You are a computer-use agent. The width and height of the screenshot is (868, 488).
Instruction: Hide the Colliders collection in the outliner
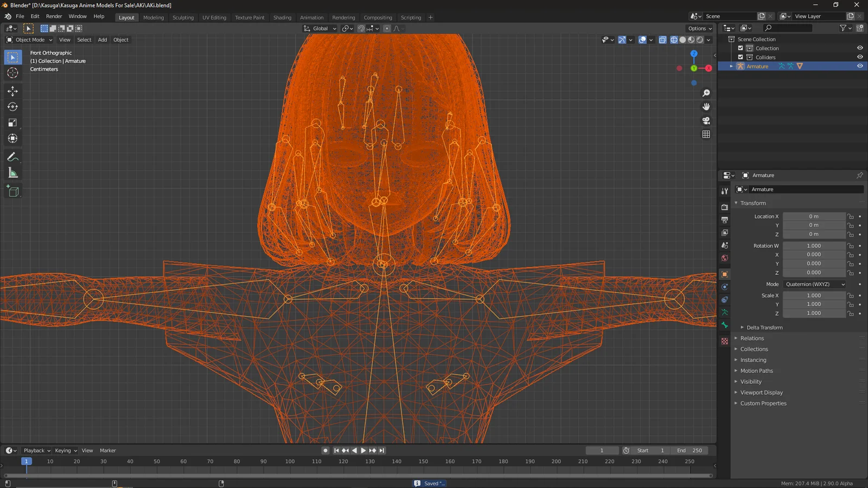point(859,57)
